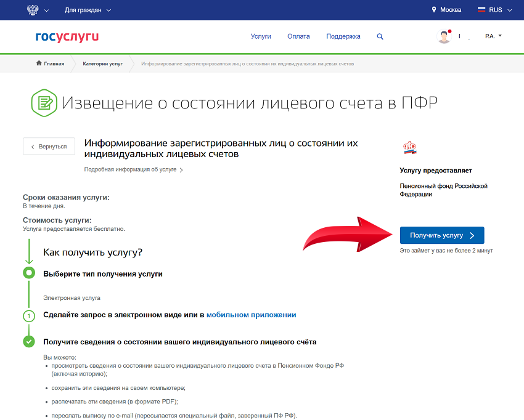Click the Russian flag next to RUS

(481, 9)
